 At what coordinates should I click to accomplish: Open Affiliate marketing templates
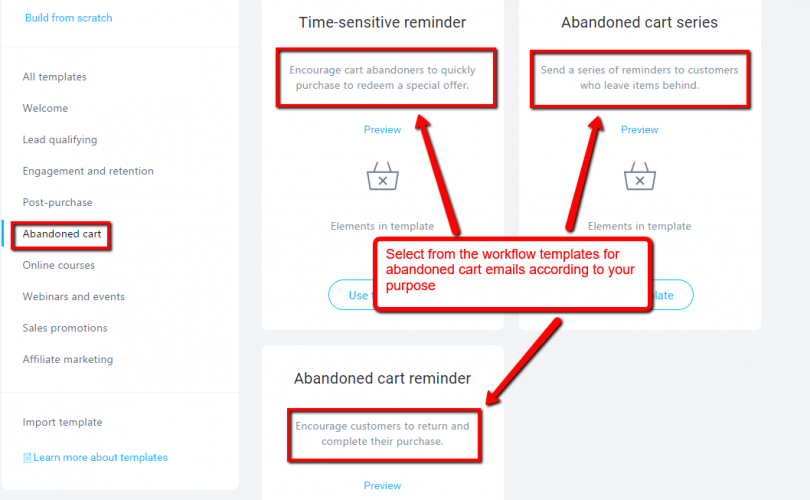click(x=68, y=360)
